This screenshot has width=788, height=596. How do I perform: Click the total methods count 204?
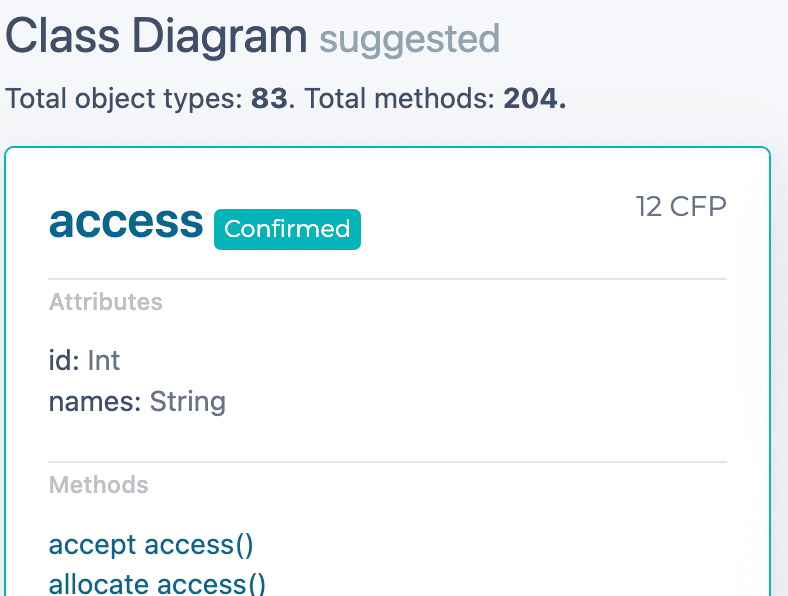(535, 98)
